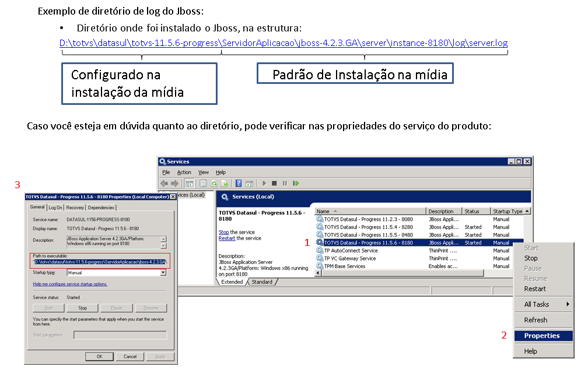
Task: Switch to the Extended tab
Action: coord(232,282)
